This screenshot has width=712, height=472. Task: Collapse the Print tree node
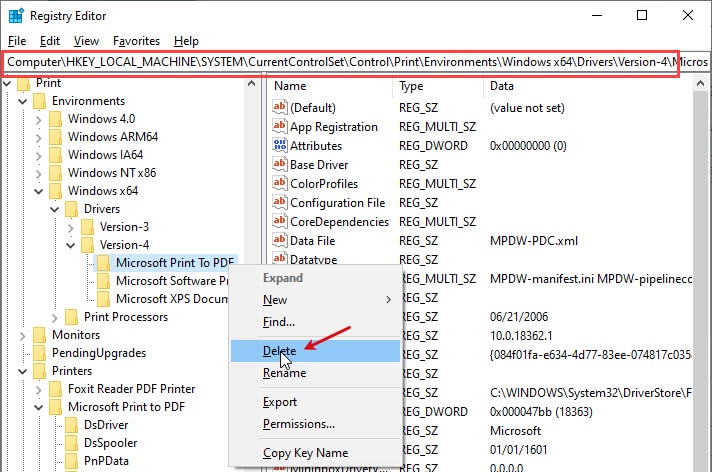(x=7, y=83)
